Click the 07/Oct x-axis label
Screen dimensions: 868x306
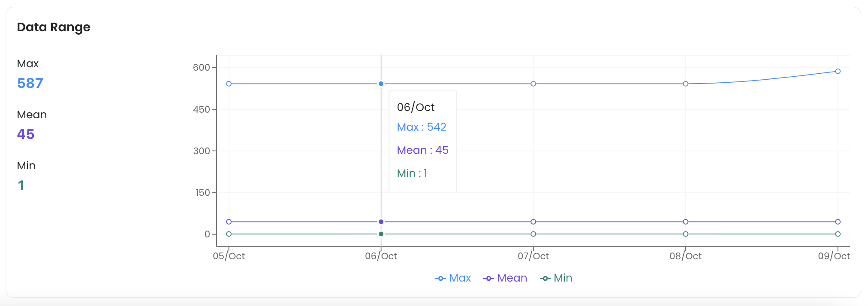[x=533, y=256]
